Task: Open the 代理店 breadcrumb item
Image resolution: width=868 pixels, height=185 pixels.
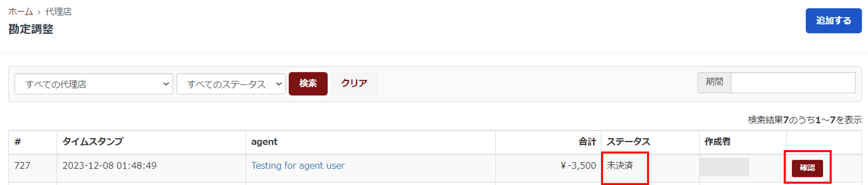Action: click(58, 12)
